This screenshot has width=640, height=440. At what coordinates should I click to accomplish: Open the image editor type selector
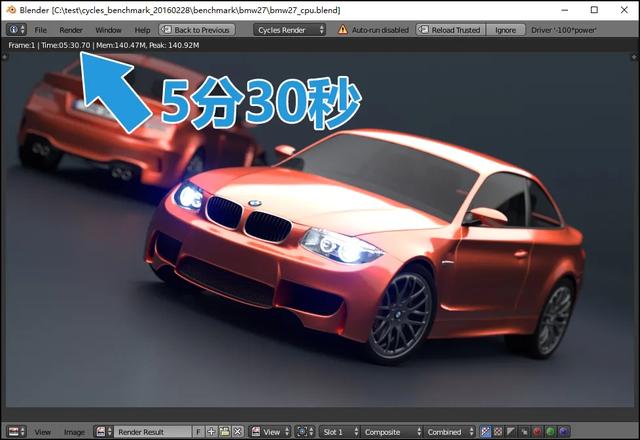17,431
